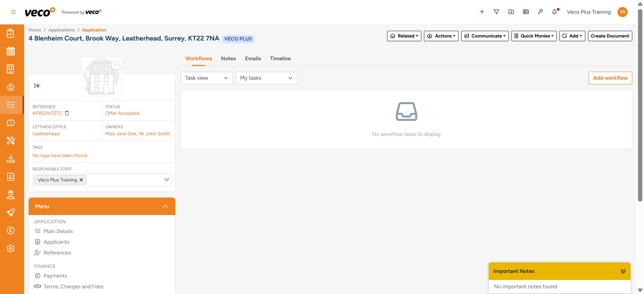644x294 pixels.
Task: Switch to the Timeline tab
Action: tap(280, 59)
